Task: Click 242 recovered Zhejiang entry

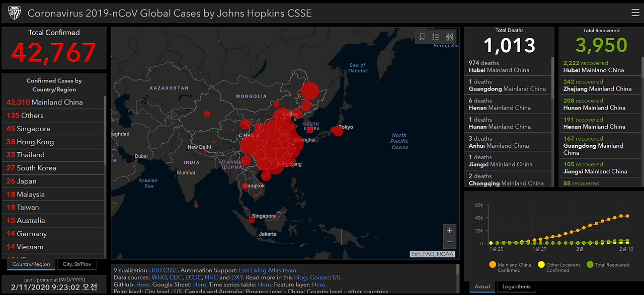Action: [x=600, y=85]
